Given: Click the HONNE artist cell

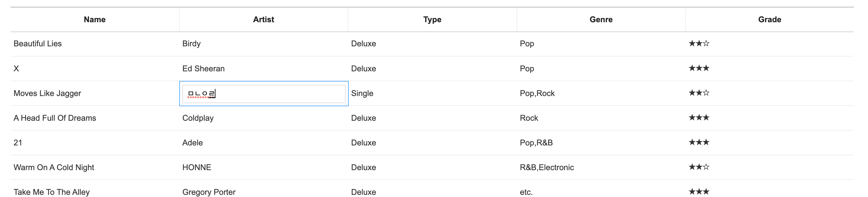Looking at the screenshot, I should tap(197, 167).
